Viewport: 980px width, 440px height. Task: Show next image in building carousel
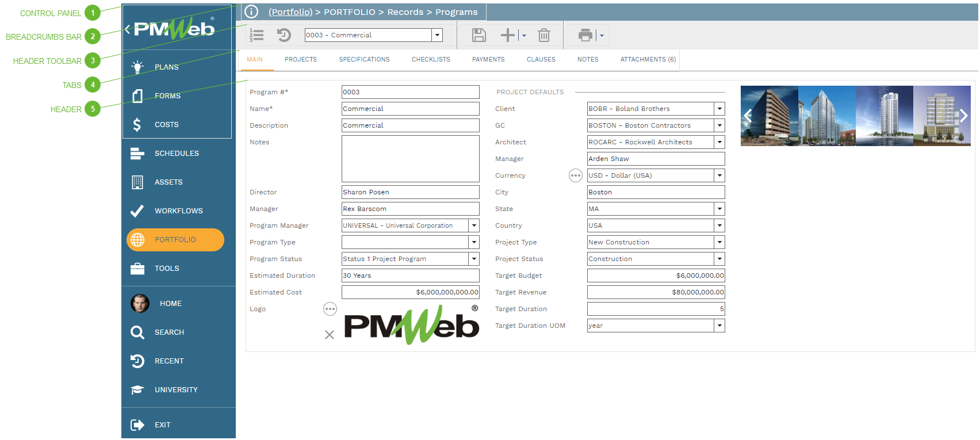tap(963, 116)
